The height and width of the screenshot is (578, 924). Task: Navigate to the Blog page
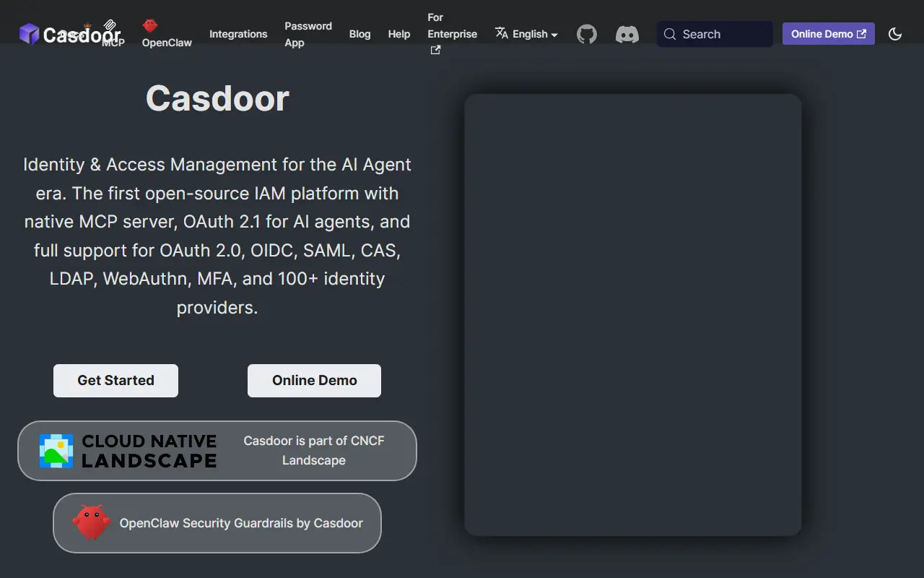tap(359, 34)
